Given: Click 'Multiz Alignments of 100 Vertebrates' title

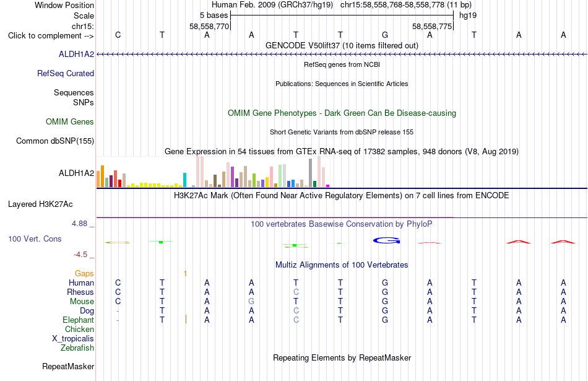Looking at the screenshot, I should 342,265.
